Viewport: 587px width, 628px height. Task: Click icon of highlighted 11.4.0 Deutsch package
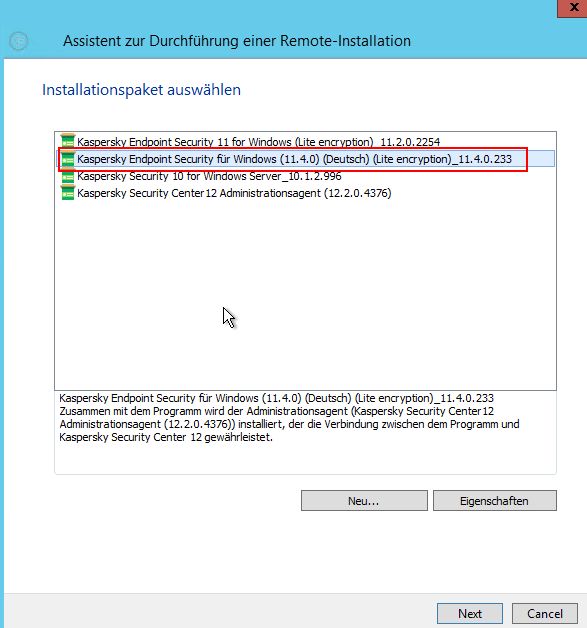pos(68,159)
